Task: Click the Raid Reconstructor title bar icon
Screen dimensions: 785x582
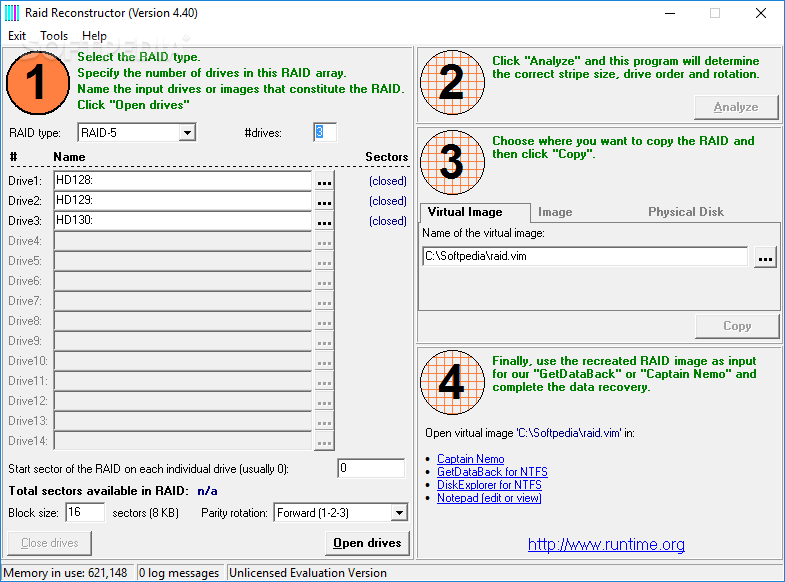Action: click(12, 13)
